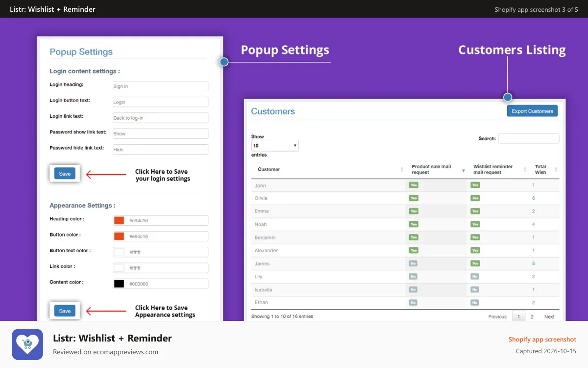The image size is (588, 368).
Task: Sort by the Customer column arrows
Action: click(402, 169)
